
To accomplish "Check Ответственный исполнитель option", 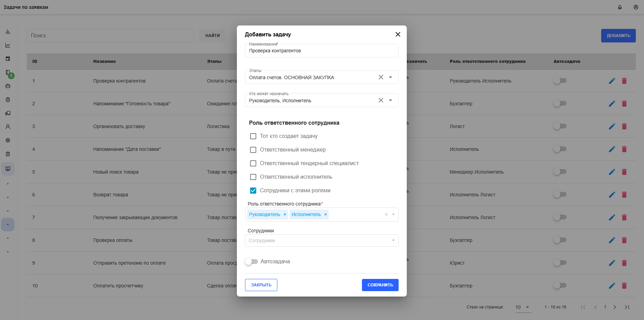I will 253,177.
